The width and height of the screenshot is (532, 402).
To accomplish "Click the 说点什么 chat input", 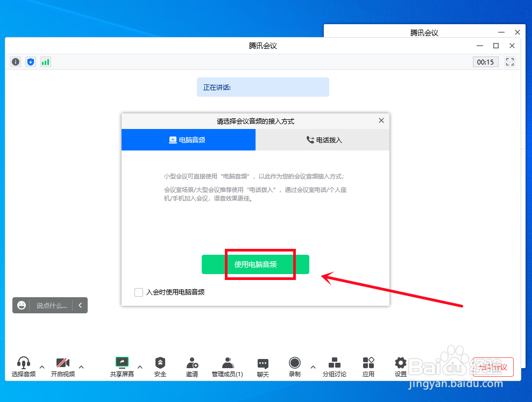I will click(52, 305).
